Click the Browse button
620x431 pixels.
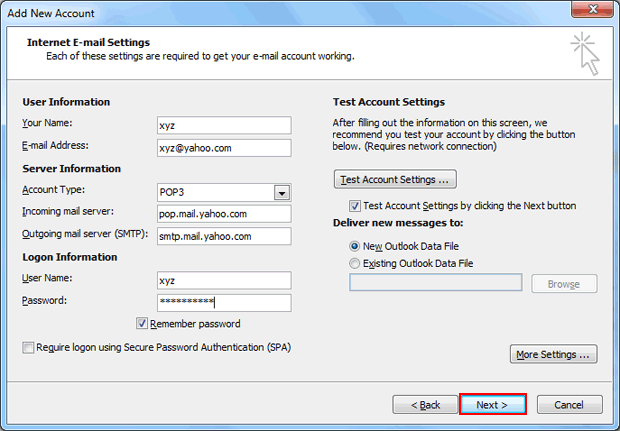(x=564, y=284)
